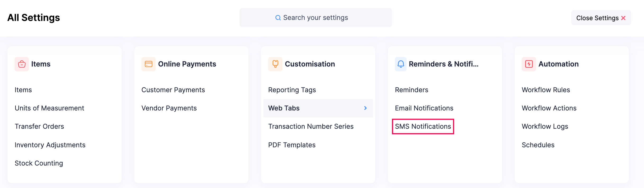The width and height of the screenshot is (644, 188).
Task: Click the Reminders bell icon
Action: click(401, 64)
